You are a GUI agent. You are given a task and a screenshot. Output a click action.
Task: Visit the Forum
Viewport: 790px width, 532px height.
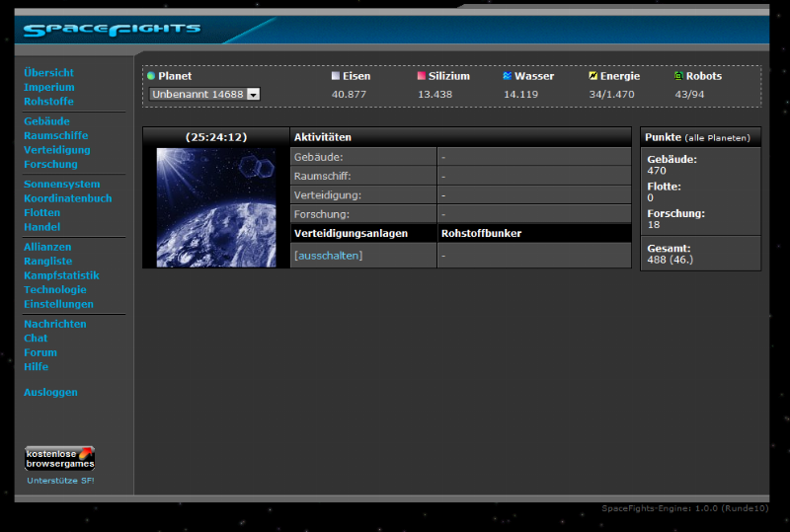tap(40, 352)
